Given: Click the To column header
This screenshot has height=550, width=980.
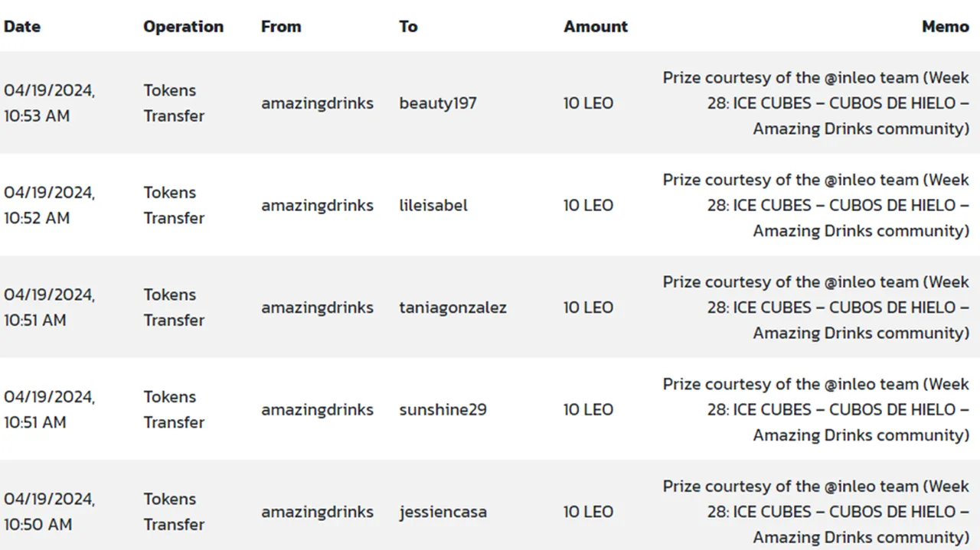Looking at the screenshot, I should coord(408,26).
